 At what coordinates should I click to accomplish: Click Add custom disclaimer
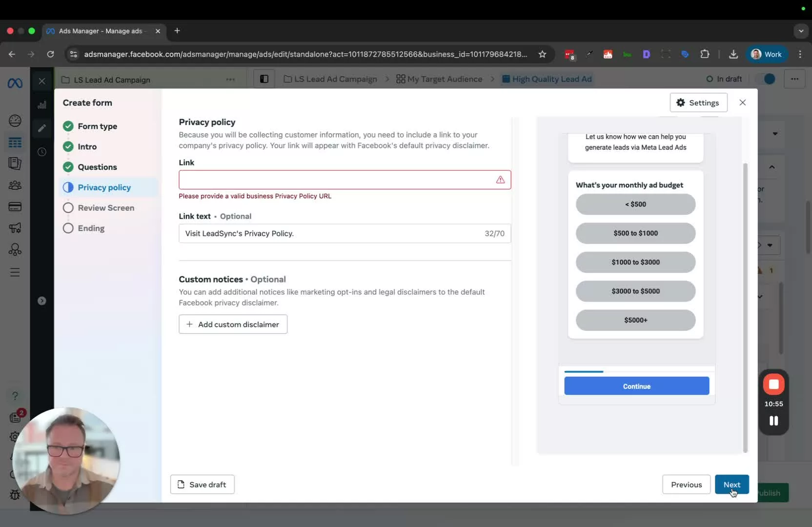[x=233, y=324]
